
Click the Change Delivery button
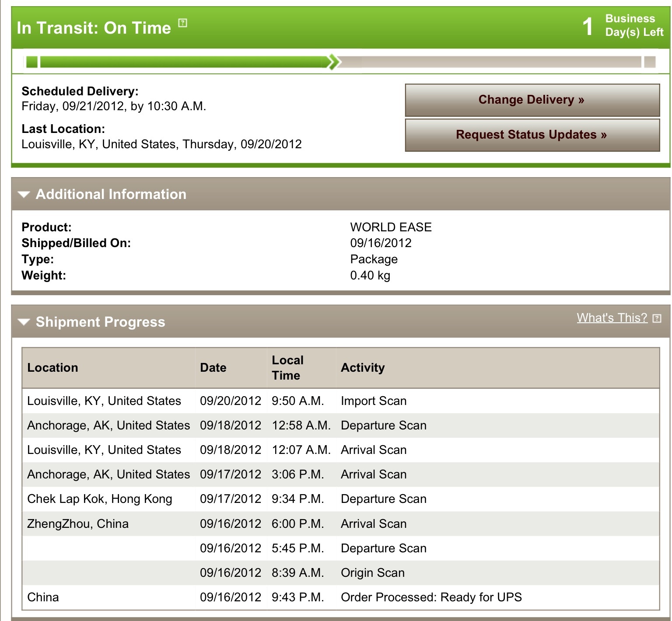(x=532, y=100)
